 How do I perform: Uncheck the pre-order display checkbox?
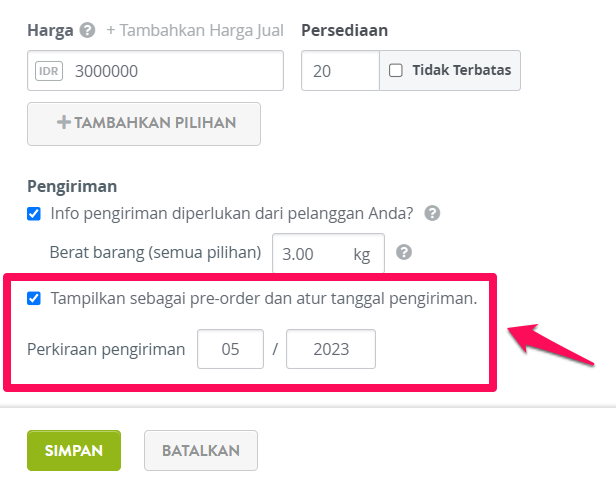[34, 299]
